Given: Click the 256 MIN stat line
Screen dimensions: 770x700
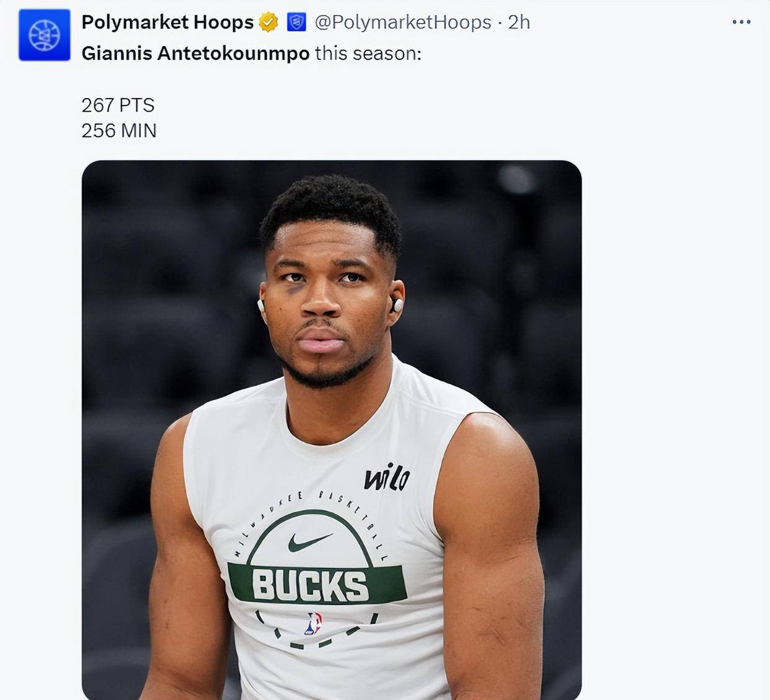Looking at the screenshot, I should (119, 131).
